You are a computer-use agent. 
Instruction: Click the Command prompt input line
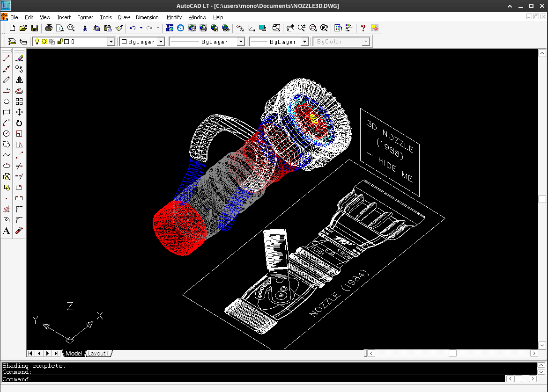click(x=253, y=379)
